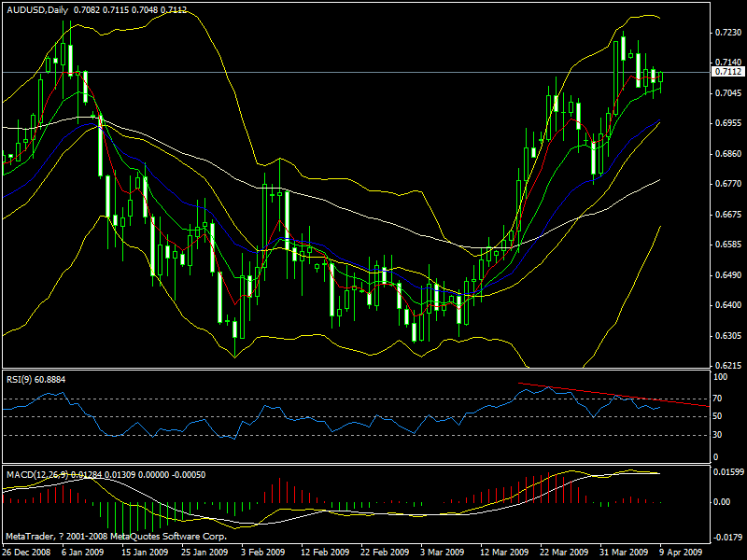Select the red RSI divergence trendline
The image size is (747, 560).
[x=614, y=395]
